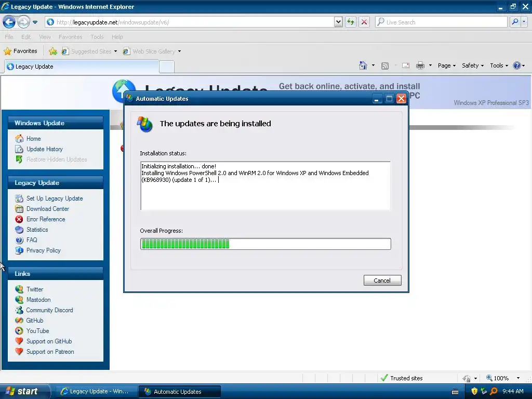Screen dimensions: 532x399
Task: Click the RSS feeds icon
Action: click(385, 66)
